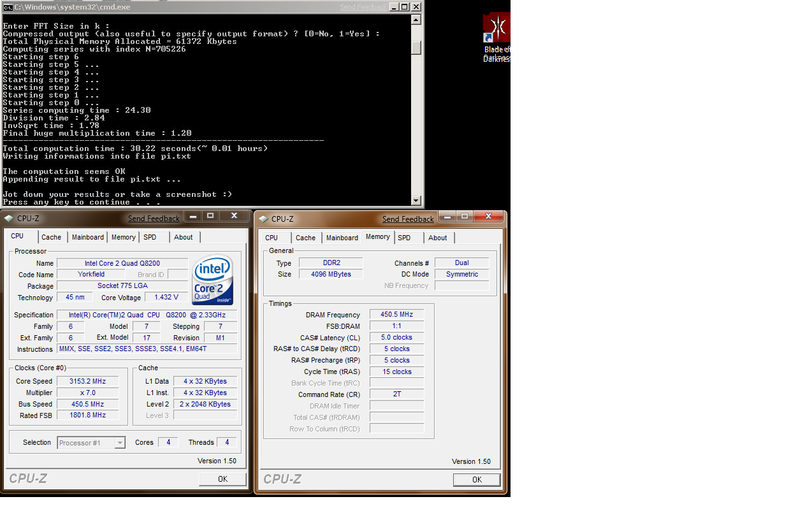Click the Level 2 cache value 2 x 2048 KBytes
Screen dimensions: 812x520
[205, 404]
